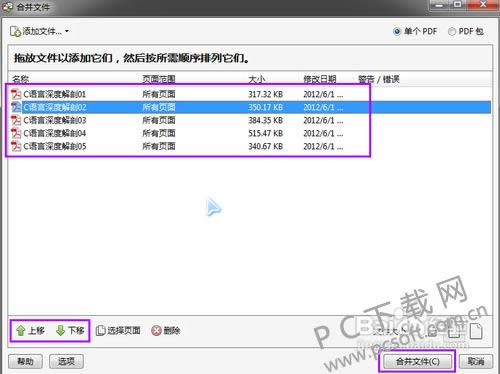Image resolution: width=500 pixels, height=374 pixels.
Task: Open the 选项 options button
Action: 66,361
